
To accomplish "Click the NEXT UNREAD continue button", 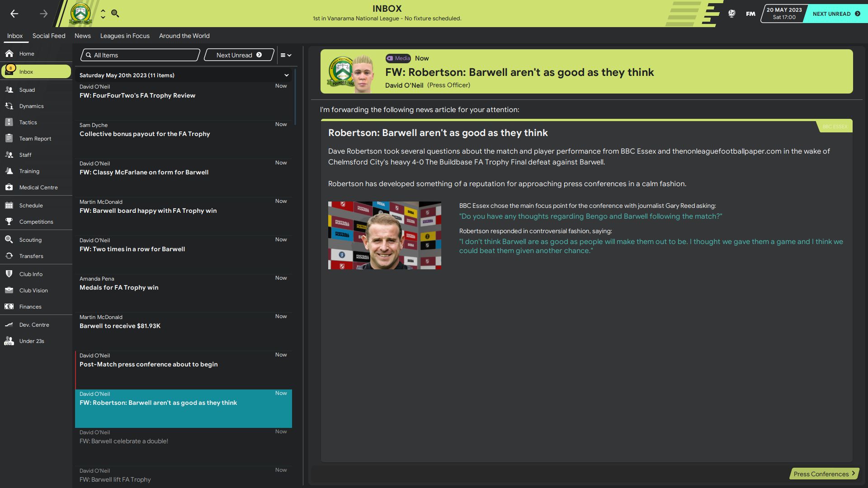I will coord(835,14).
